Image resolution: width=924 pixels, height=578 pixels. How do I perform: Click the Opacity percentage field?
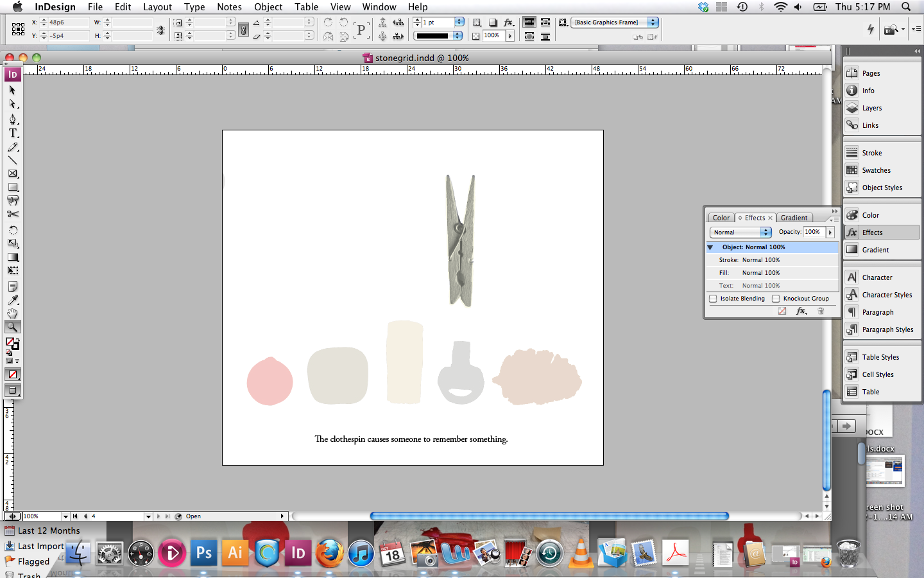(x=813, y=232)
